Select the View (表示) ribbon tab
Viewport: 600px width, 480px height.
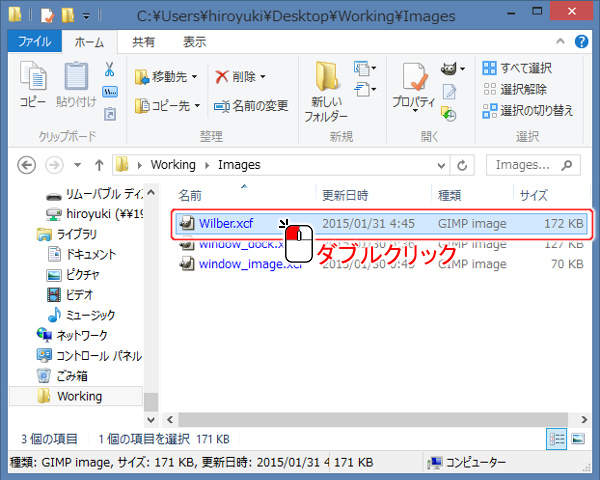(194, 41)
